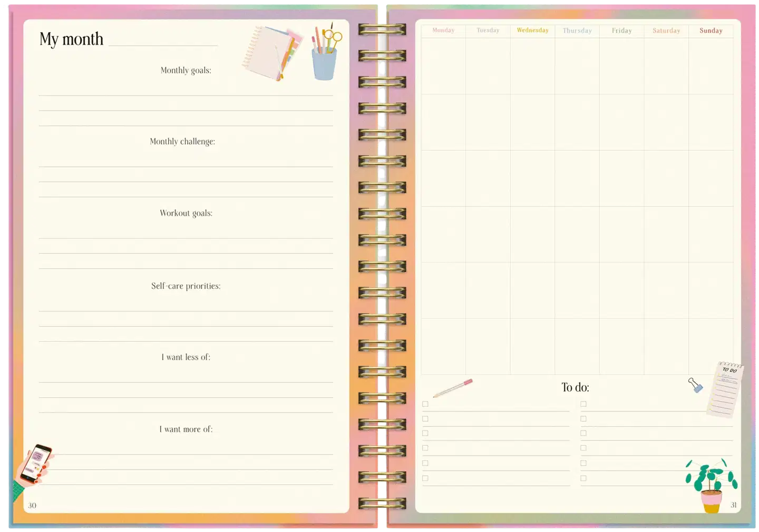The image size is (759, 532).
Task: Tap the pencil cup illustration
Action: coord(326,52)
